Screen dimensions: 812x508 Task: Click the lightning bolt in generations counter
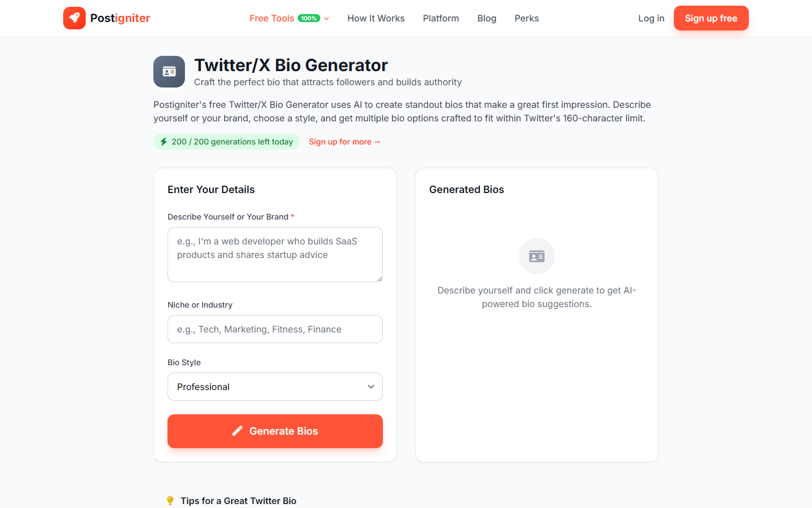(164, 142)
